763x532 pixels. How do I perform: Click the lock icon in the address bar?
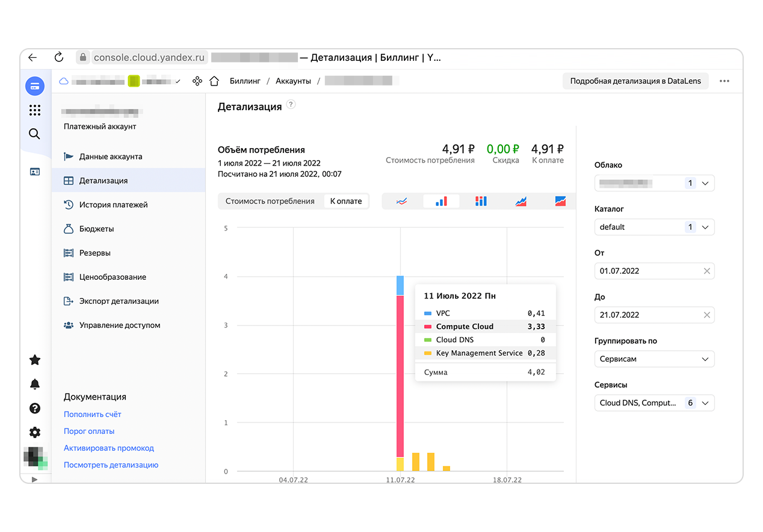coord(83,58)
